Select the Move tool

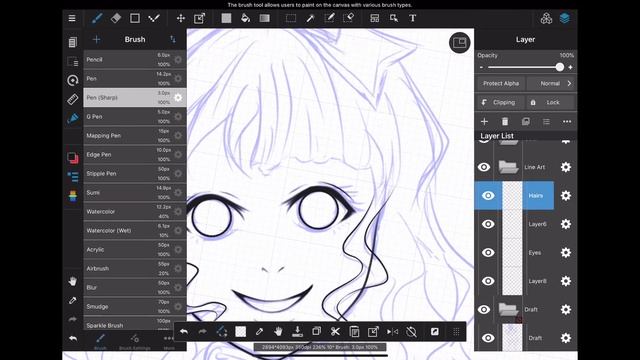pos(180,18)
